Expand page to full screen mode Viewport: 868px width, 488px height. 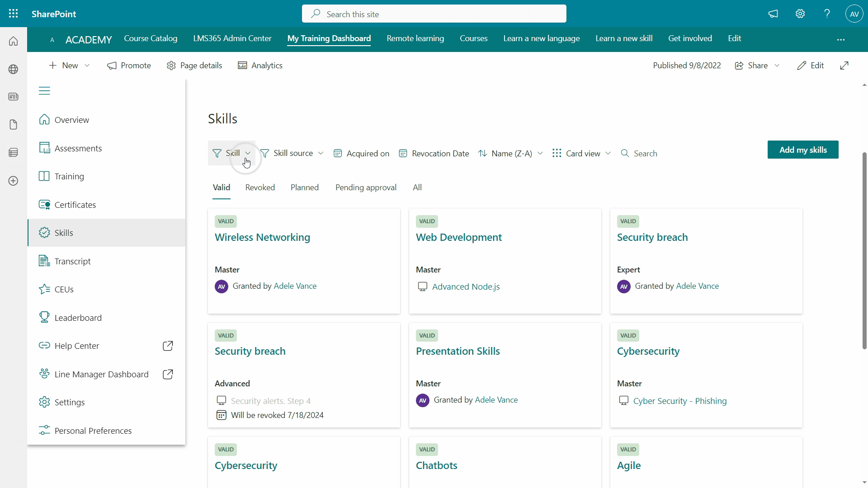[844, 66]
